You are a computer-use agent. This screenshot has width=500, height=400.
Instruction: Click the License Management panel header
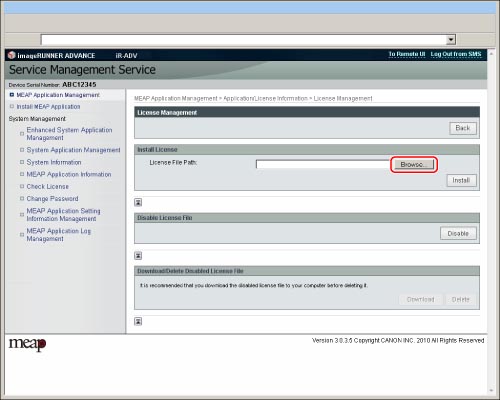pos(307,112)
